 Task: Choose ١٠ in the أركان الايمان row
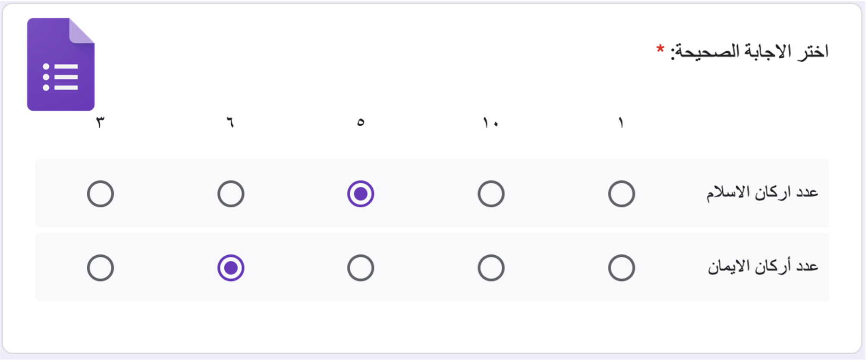click(491, 268)
